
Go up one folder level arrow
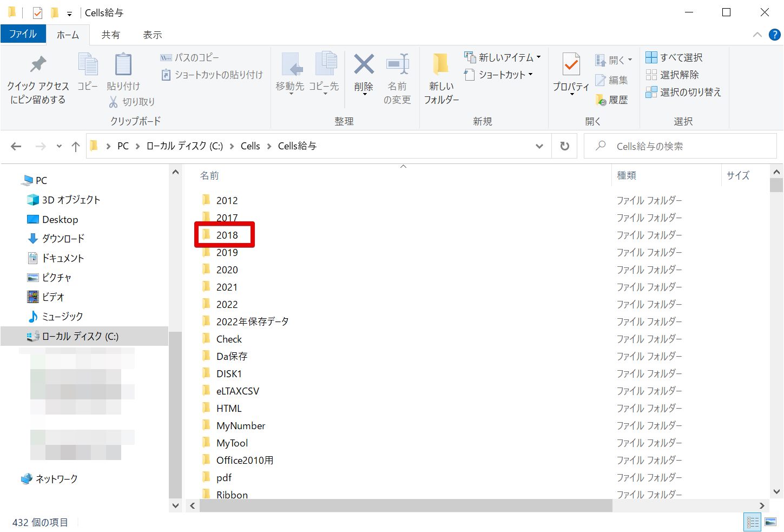(x=76, y=146)
